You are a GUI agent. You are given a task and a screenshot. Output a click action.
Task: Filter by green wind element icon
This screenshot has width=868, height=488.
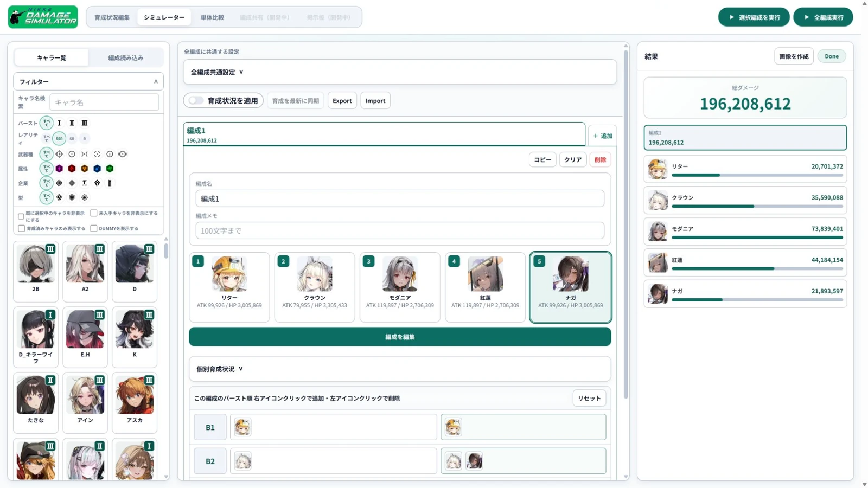(110, 169)
